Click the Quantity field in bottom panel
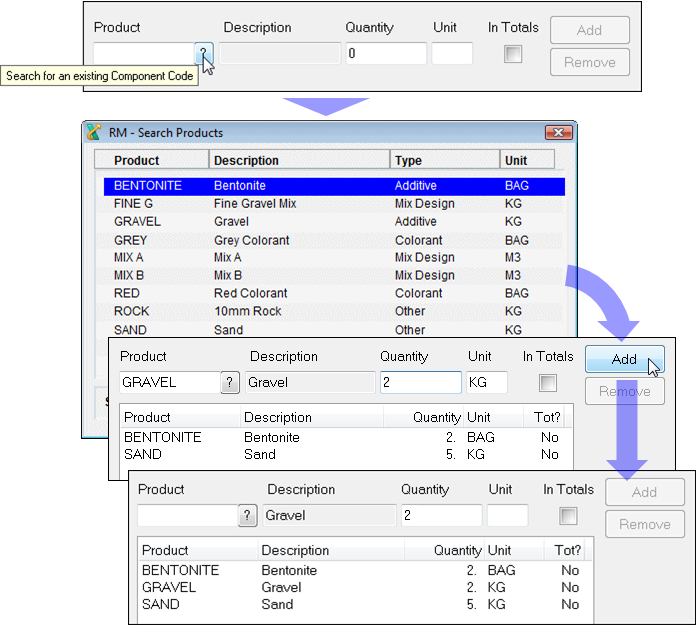 pos(442,515)
